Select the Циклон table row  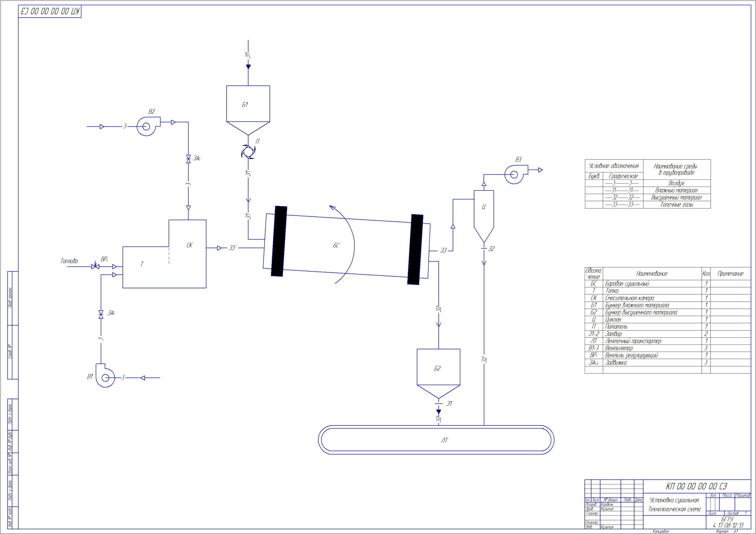pos(668,319)
